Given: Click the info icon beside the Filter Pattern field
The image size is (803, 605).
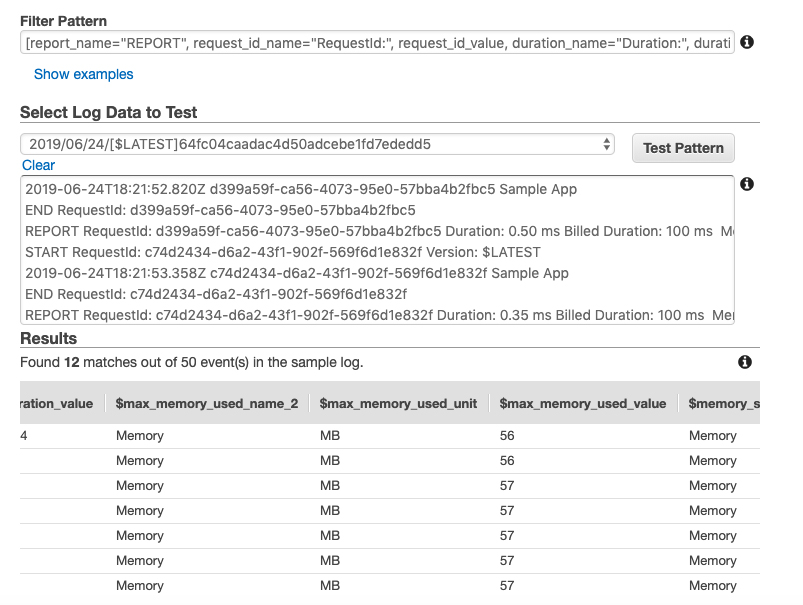Looking at the screenshot, I should coord(747,42).
